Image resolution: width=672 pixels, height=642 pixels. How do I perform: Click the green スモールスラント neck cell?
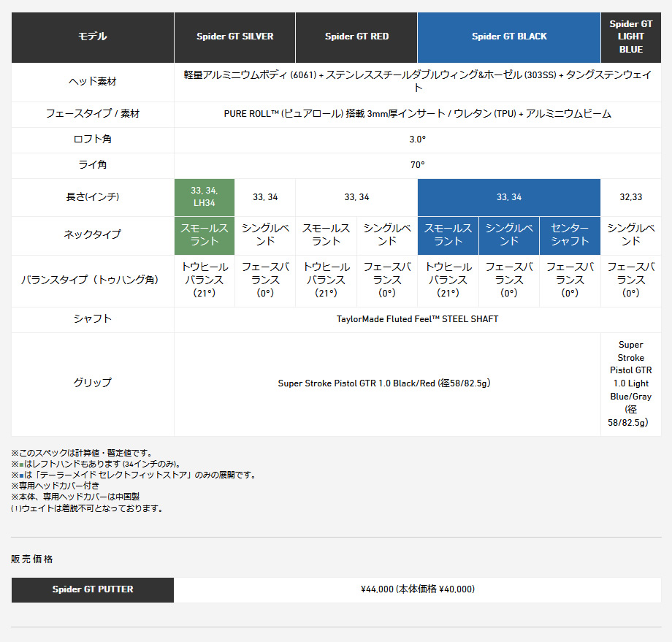(x=205, y=235)
